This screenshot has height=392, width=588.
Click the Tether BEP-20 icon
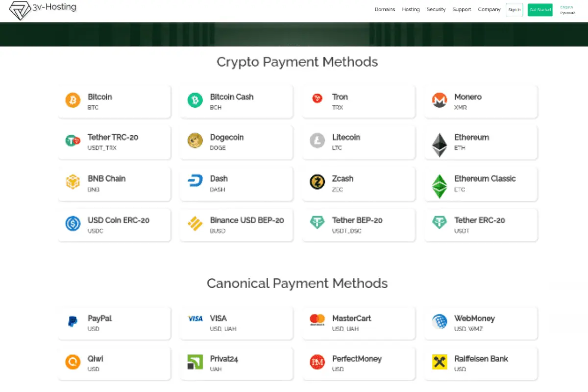pyautogui.click(x=317, y=223)
